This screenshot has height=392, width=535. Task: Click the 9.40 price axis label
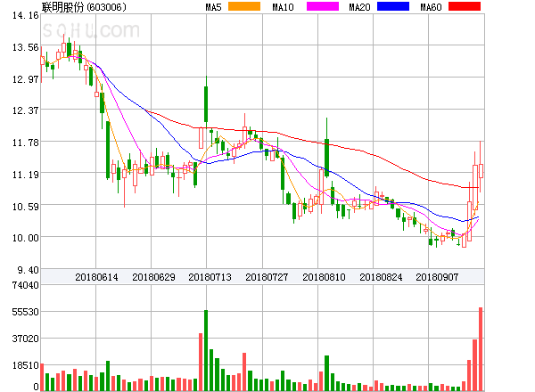coord(28,270)
